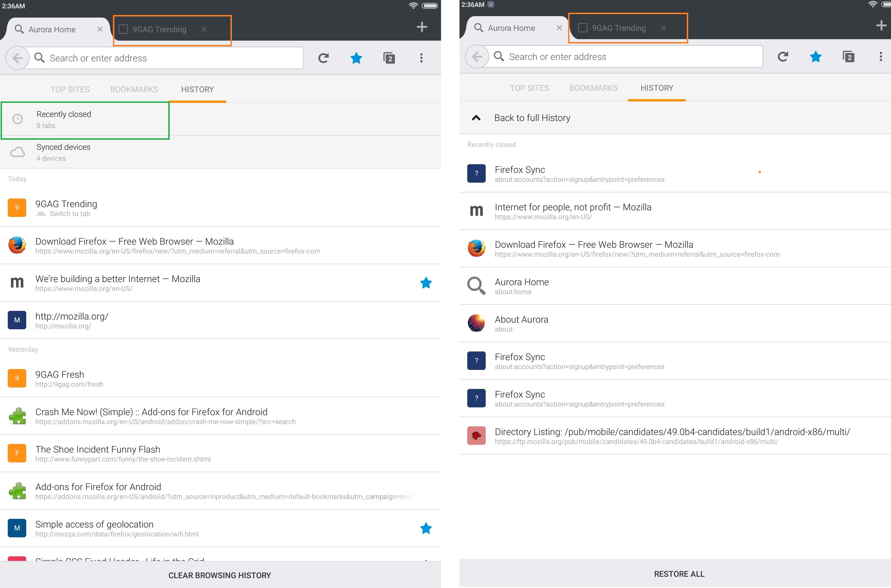Click magnifier icon in left address bar

[39, 57]
